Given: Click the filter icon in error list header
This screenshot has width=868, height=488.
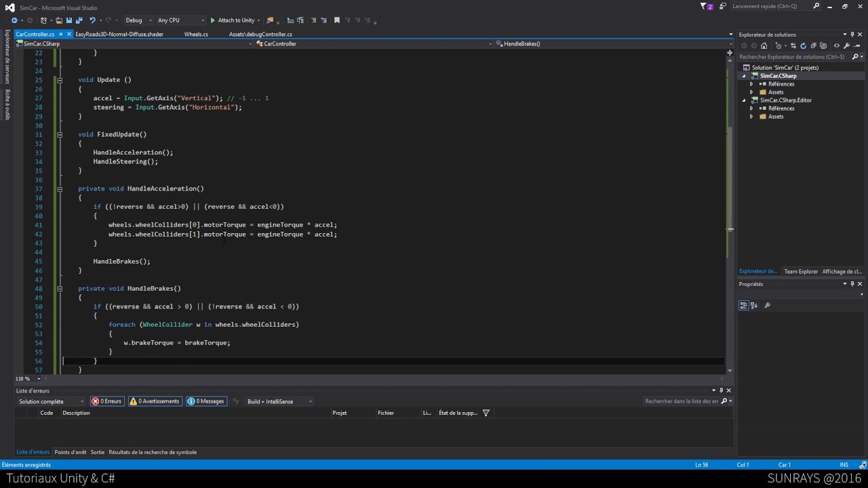Looking at the screenshot, I should tap(486, 413).
